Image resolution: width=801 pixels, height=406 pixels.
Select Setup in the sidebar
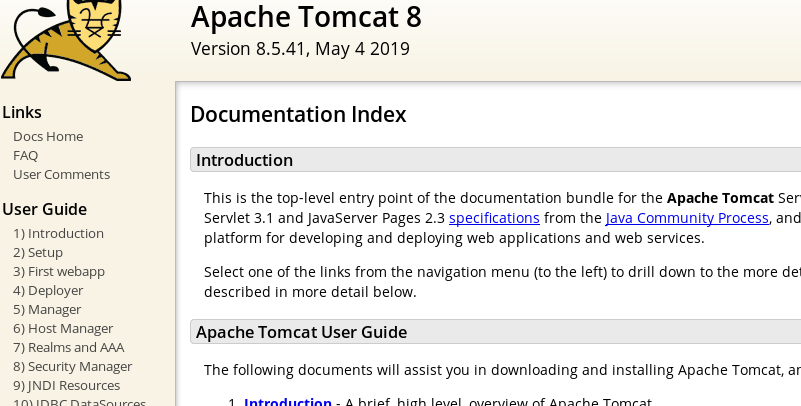(38, 252)
